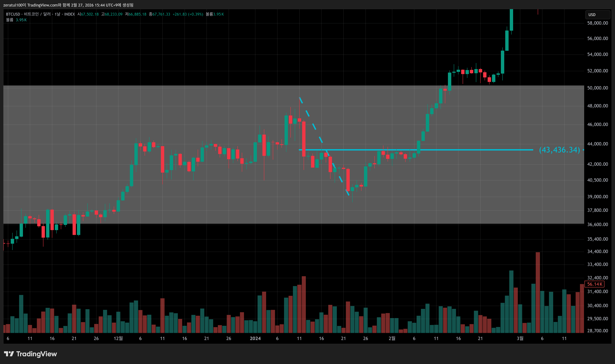Select the dashed cyan downtrend line
Screen dimensions: 615x364
tap(324, 146)
